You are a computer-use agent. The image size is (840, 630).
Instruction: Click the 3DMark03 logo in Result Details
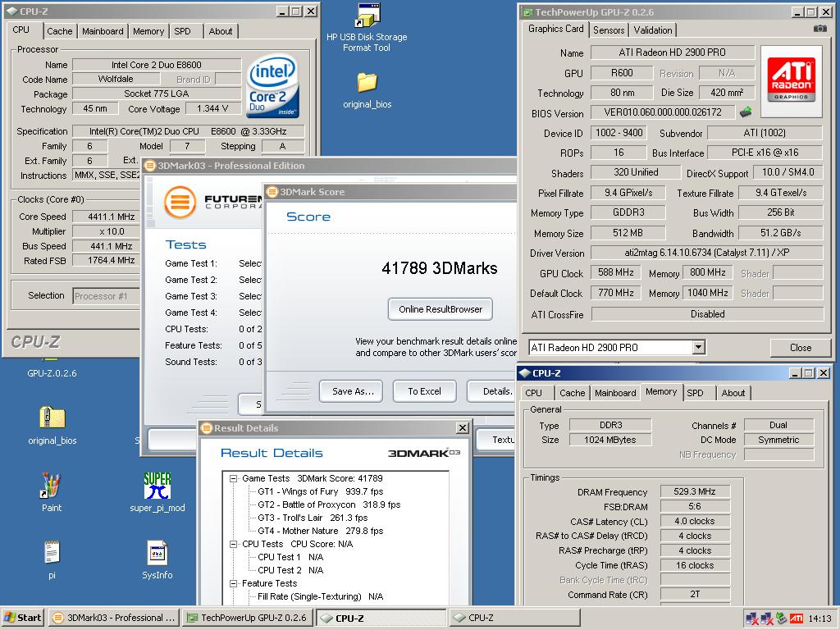click(x=423, y=453)
